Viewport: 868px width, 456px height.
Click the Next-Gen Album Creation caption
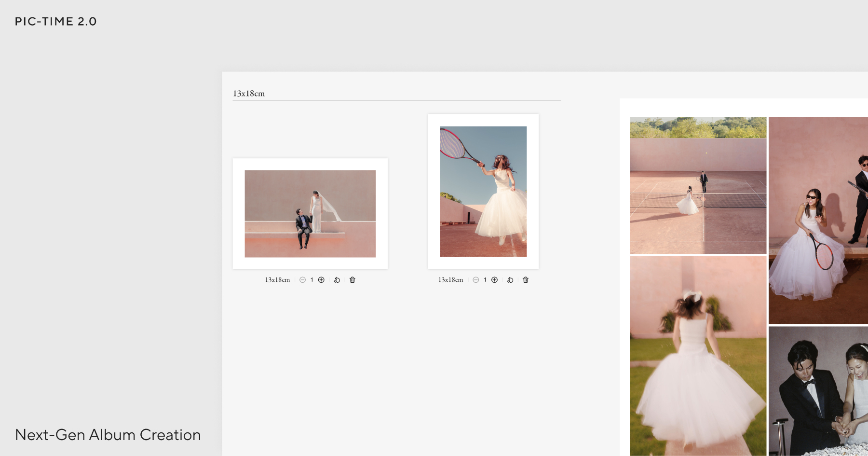108,435
